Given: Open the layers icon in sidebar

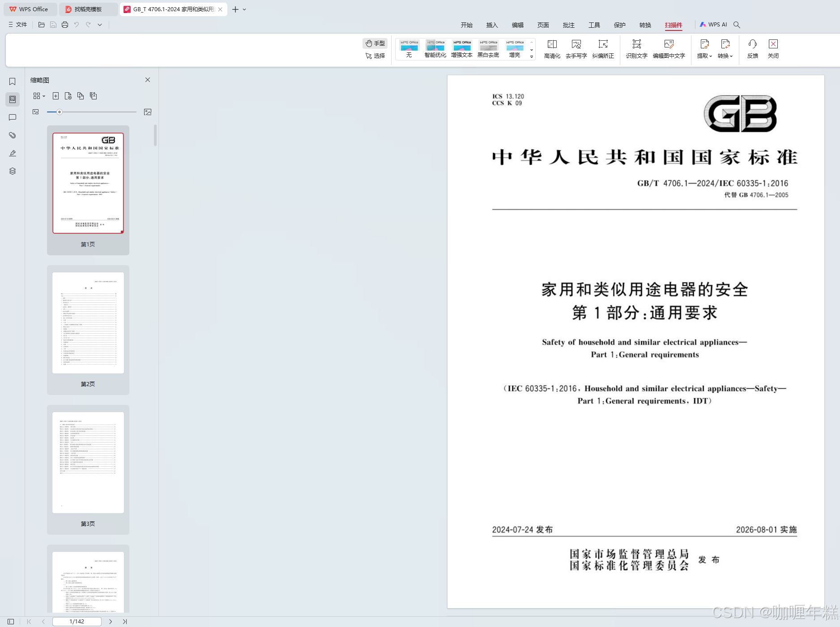Looking at the screenshot, I should tap(13, 171).
